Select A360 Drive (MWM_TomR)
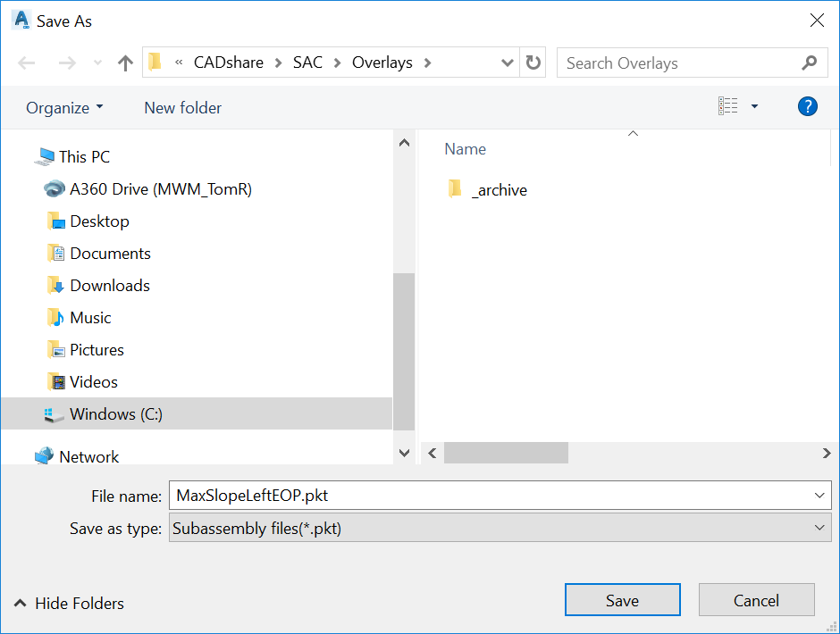The width and height of the screenshot is (840, 634). point(160,189)
